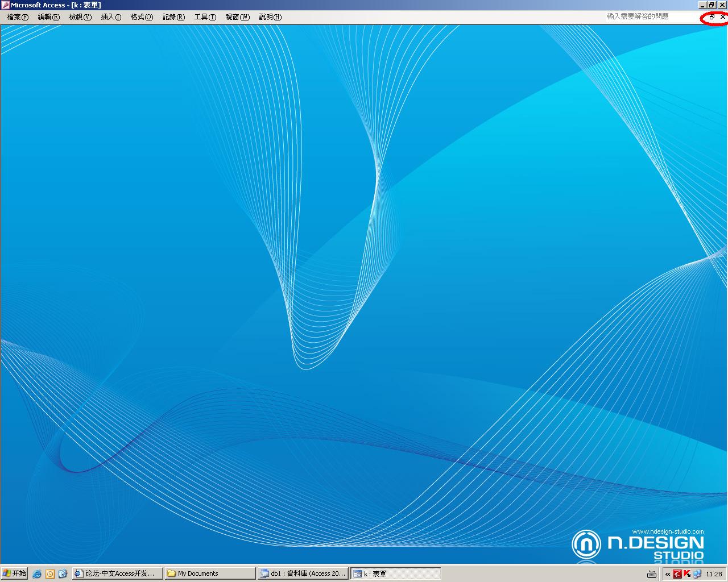
Task: Open the 开始 Start menu
Action: tap(14, 573)
